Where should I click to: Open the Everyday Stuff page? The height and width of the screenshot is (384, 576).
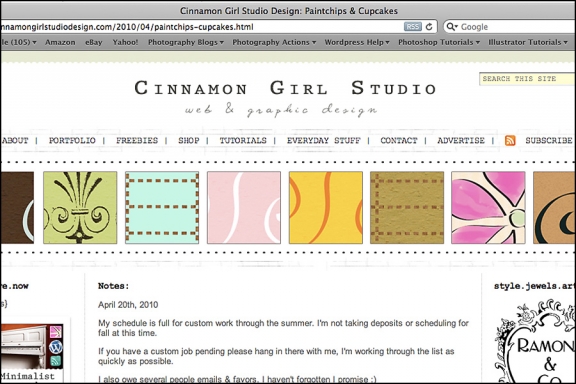324,140
